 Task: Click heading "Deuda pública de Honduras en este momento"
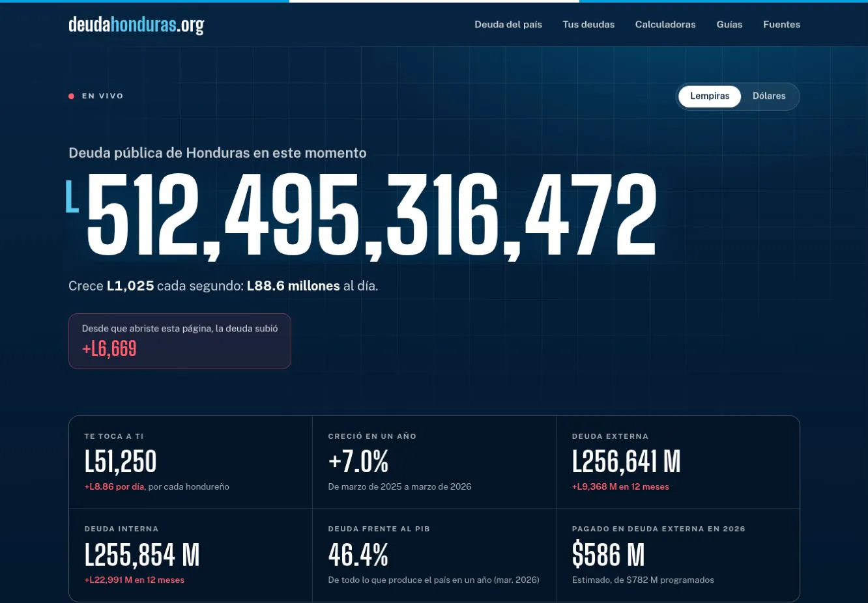tap(218, 153)
